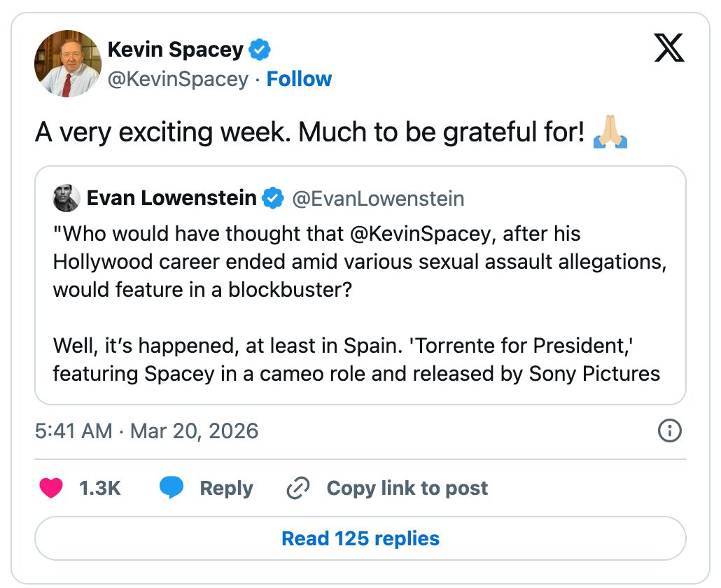Open the @KevinSpacey handle under the name

[x=178, y=79]
